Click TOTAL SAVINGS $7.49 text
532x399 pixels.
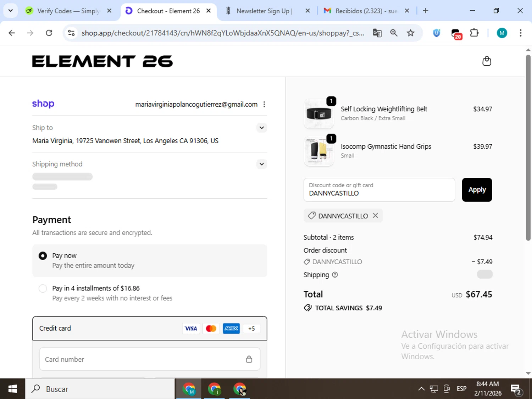coord(348,308)
